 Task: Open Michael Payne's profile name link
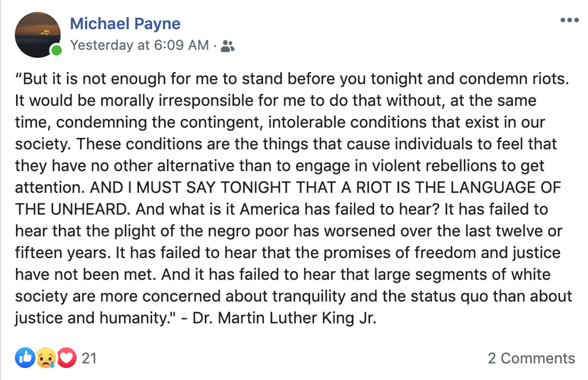coord(125,24)
